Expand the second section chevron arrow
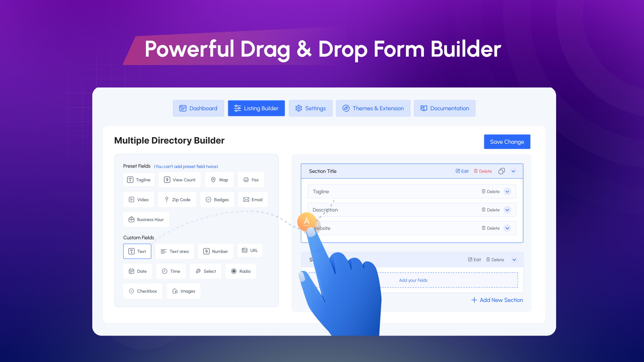 pos(515,259)
